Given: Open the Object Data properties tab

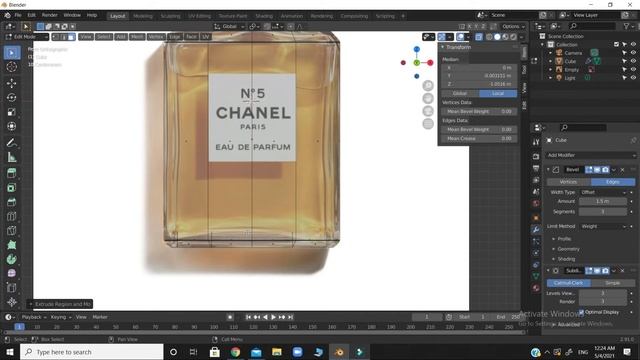Looking at the screenshot, I should (536, 276).
